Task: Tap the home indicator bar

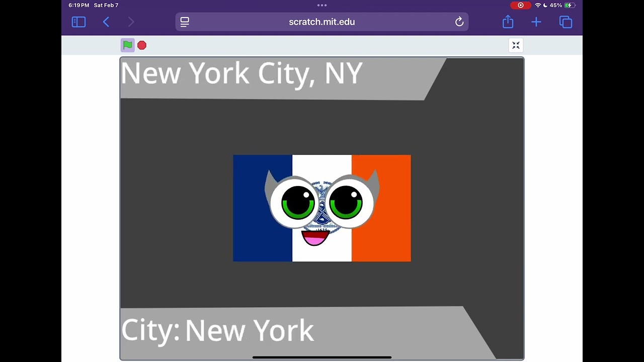Action: point(322,357)
